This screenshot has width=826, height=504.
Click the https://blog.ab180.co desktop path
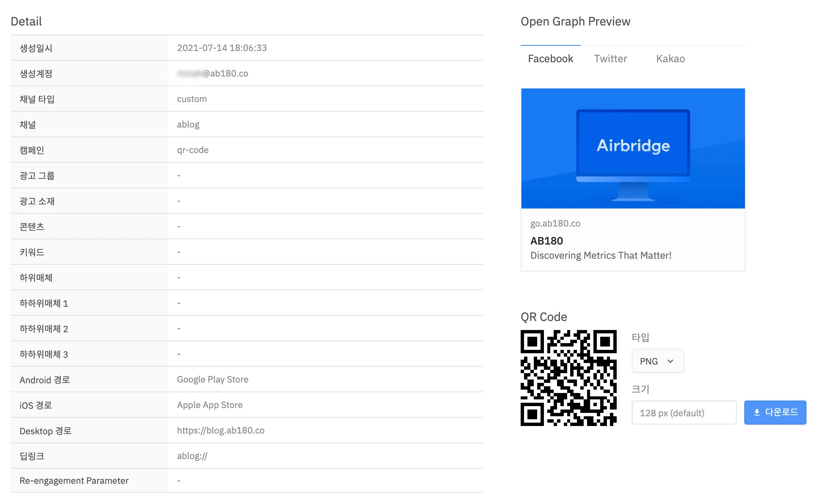(221, 430)
